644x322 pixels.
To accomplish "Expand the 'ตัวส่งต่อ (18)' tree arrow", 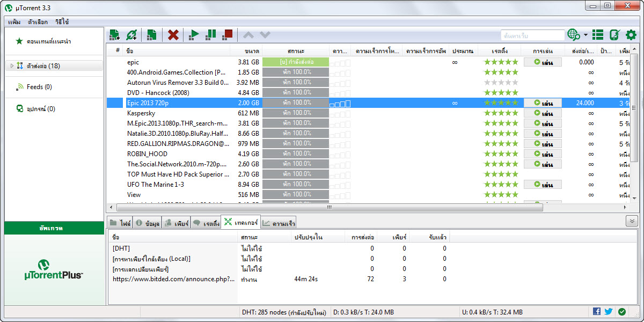I will 12,65.
